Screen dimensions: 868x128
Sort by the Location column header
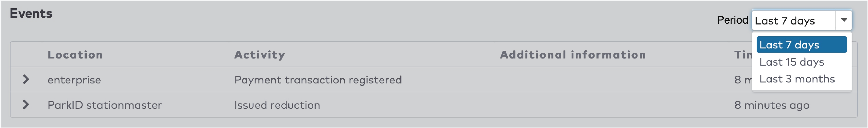[75, 55]
